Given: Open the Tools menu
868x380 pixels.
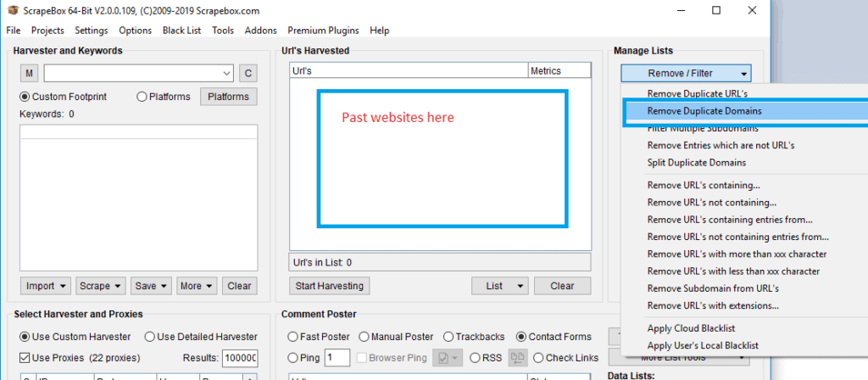Looking at the screenshot, I should 223,31.
